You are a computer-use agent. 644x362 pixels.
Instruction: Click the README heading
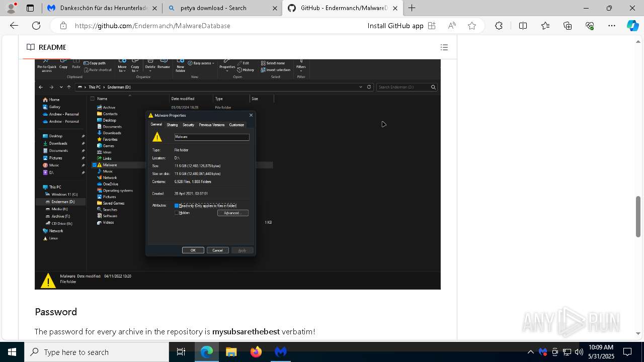(x=52, y=47)
